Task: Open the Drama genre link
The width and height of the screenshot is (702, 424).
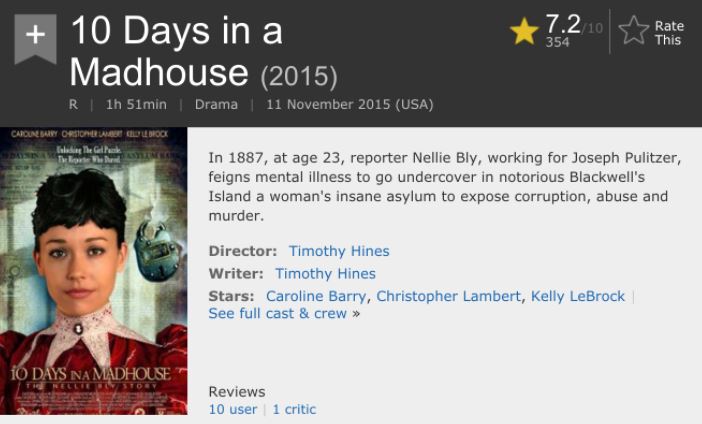Action: point(216,104)
